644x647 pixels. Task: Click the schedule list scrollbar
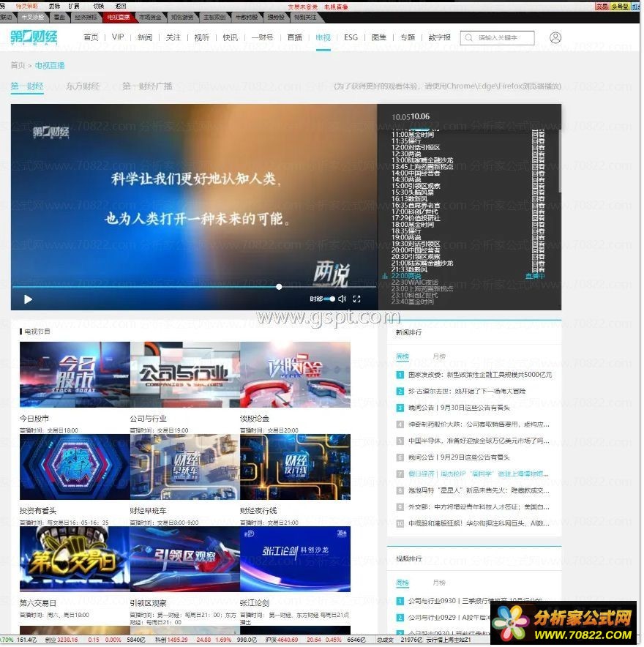[x=559, y=161]
